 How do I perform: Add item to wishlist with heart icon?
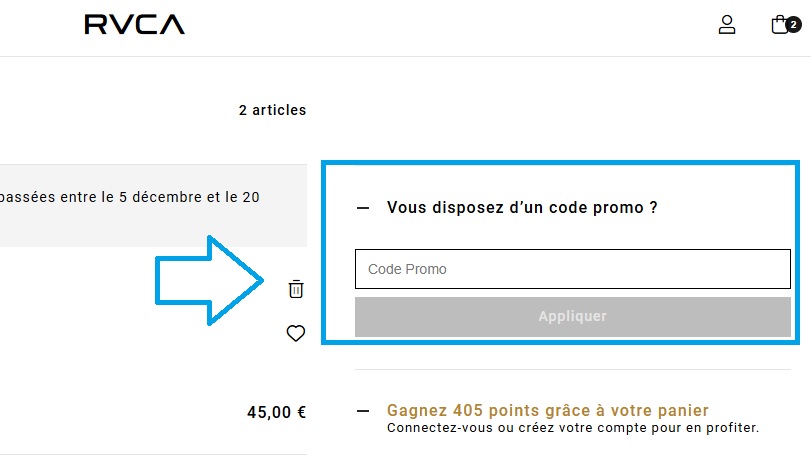[x=296, y=333]
